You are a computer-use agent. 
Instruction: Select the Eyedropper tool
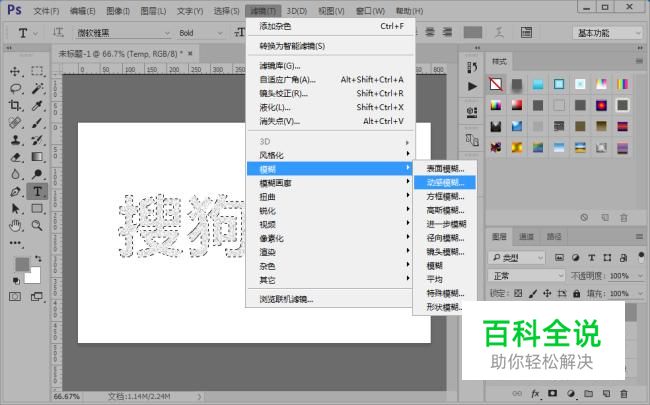tap(37, 105)
